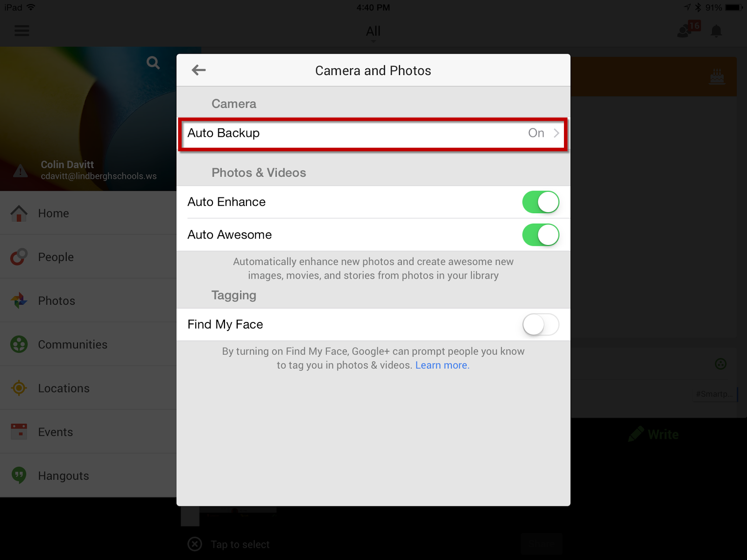Tap the Events calendar icon

(x=19, y=432)
